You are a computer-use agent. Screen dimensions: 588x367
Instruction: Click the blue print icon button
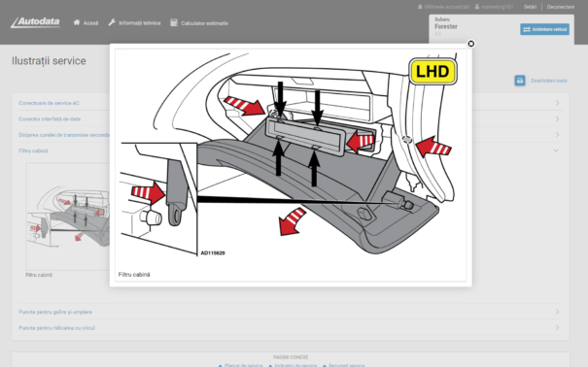point(520,81)
